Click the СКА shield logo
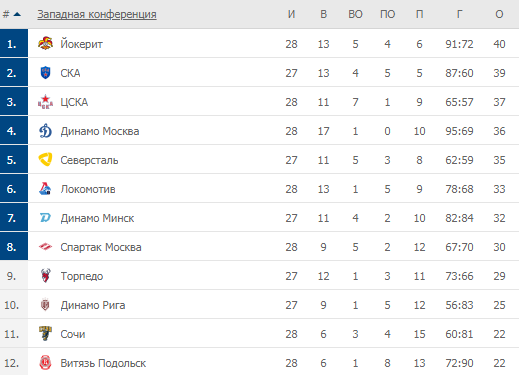Viewport: 519px width, 375px height. coord(45,72)
